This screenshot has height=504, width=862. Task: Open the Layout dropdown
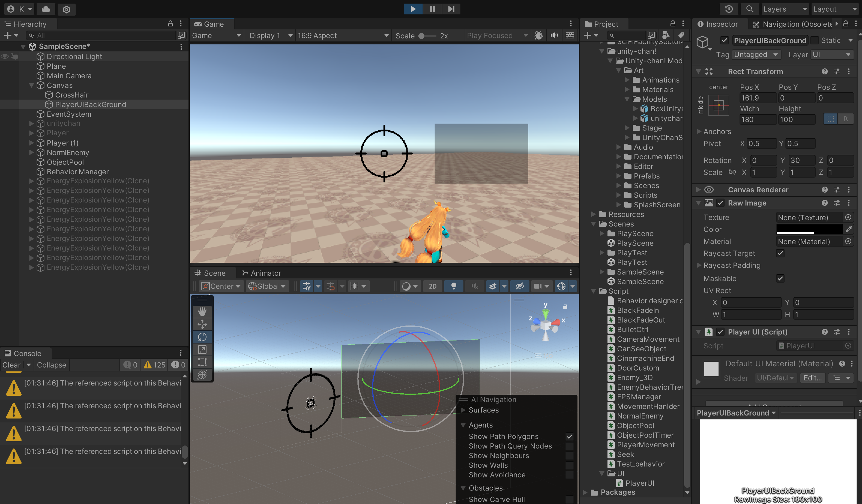[x=836, y=9]
